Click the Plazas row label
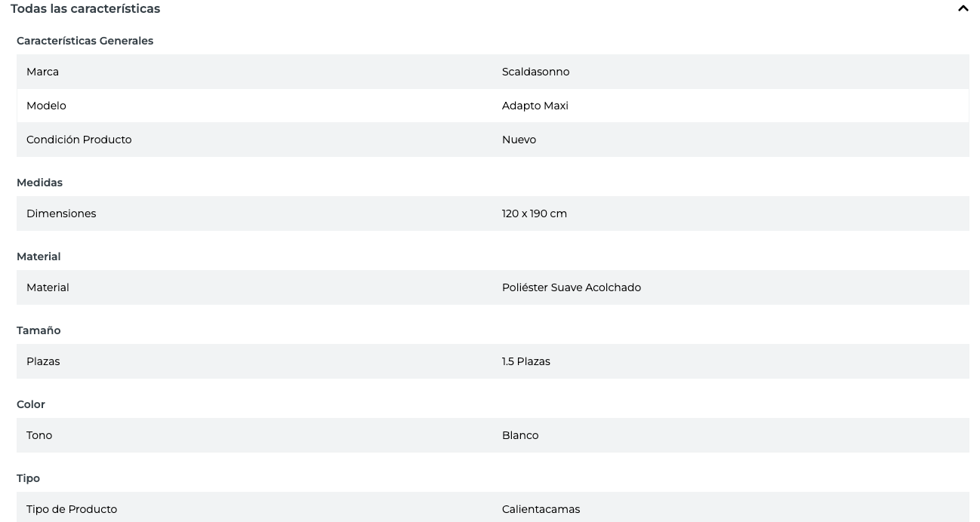Screen dimensions: 980x522 point(43,361)
